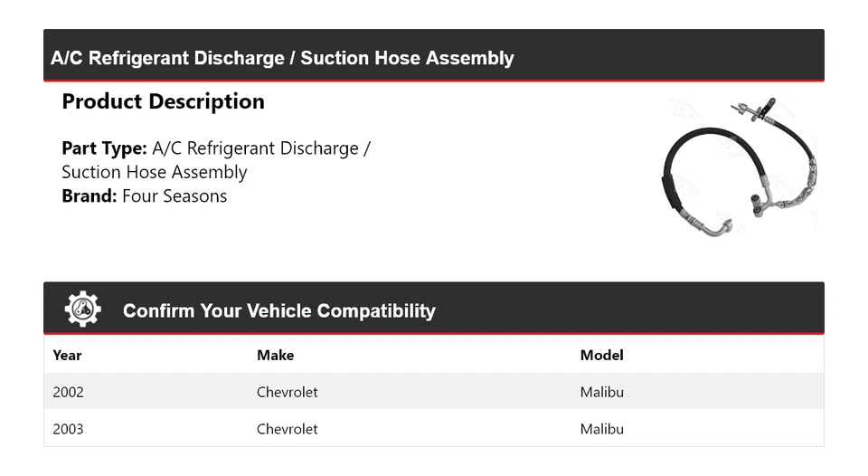Select the Model column header

pos(601,355)
